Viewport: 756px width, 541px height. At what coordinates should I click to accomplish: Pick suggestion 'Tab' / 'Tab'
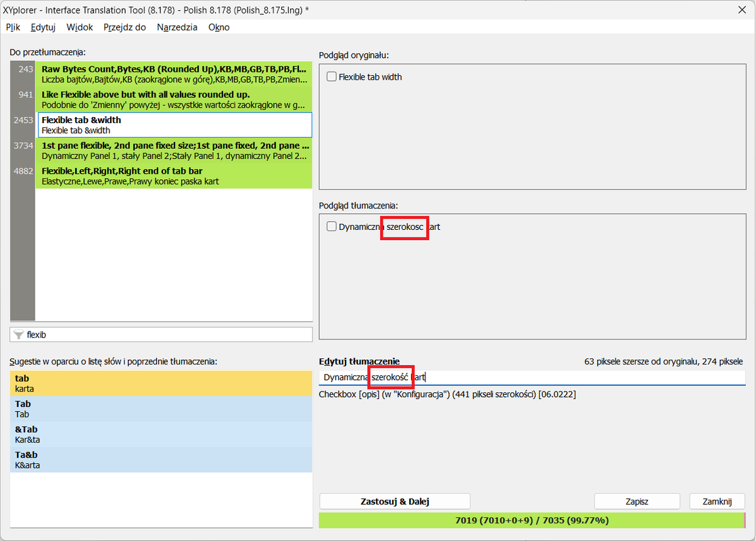click(x=161, y=409)
